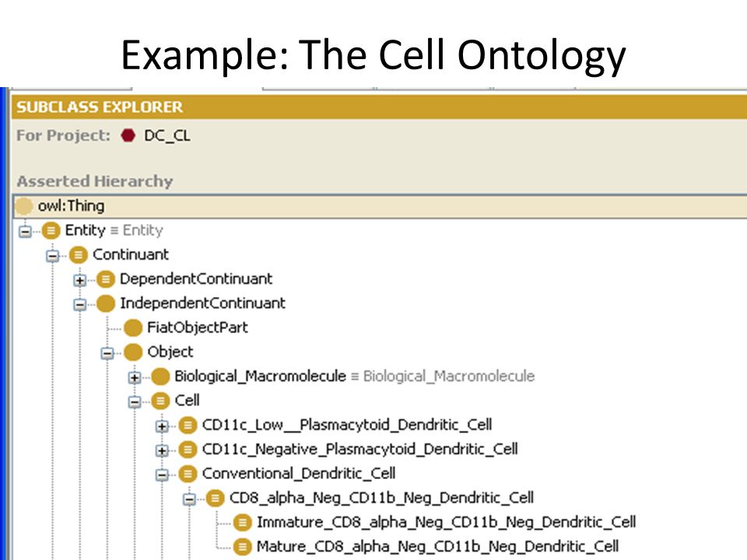Click the FiatObjectPart class circle icon
Image resolution: width=747 pixels, height=560 pixels.
click(x=133, y=327)
